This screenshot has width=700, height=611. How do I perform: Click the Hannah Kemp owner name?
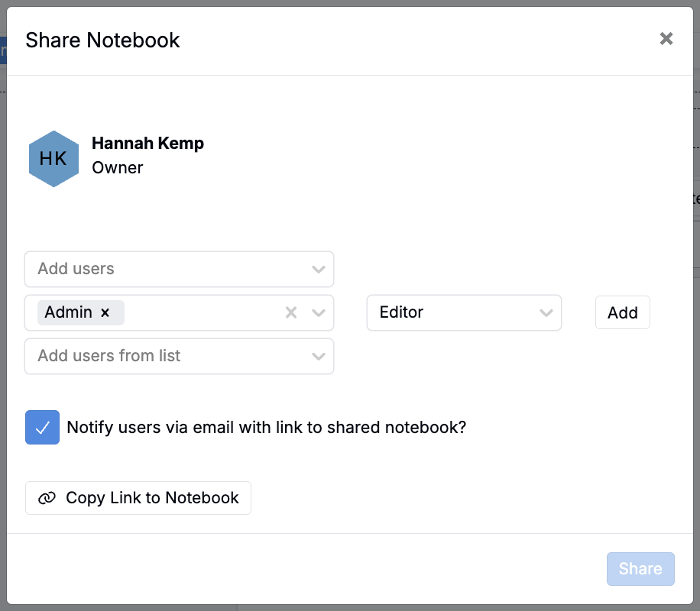(147, 143)
